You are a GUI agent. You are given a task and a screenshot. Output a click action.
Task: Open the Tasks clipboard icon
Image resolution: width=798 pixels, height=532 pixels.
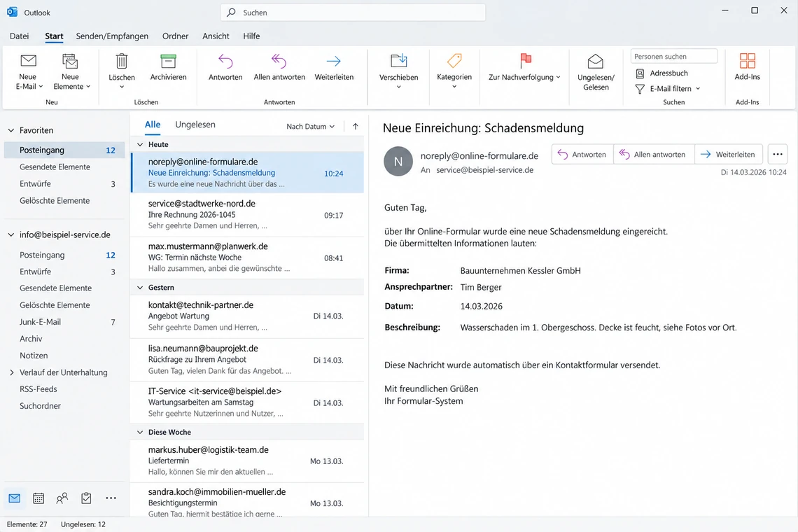[x=87, y=498]
